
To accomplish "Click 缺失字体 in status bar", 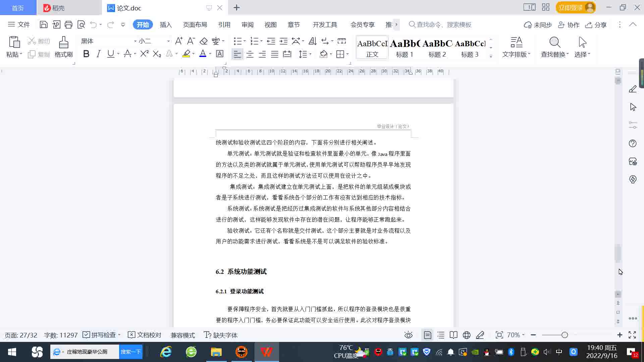I will point(221,335).
